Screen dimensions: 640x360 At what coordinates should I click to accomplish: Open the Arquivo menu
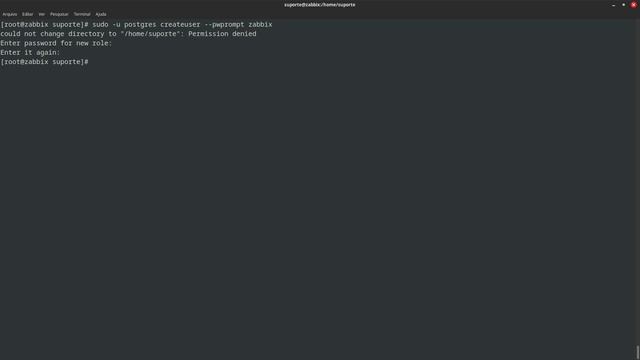point(10,14)
